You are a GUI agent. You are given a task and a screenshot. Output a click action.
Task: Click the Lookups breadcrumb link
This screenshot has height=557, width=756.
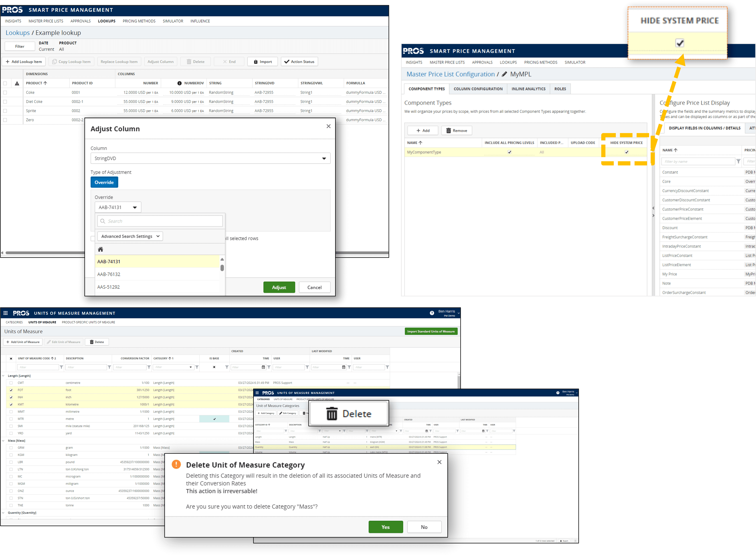point(17,33)
